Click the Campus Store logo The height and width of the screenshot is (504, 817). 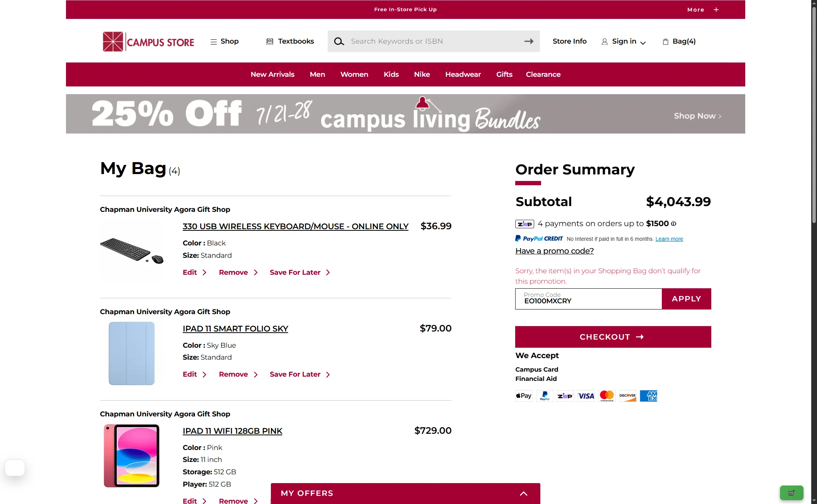coord(149,42)
